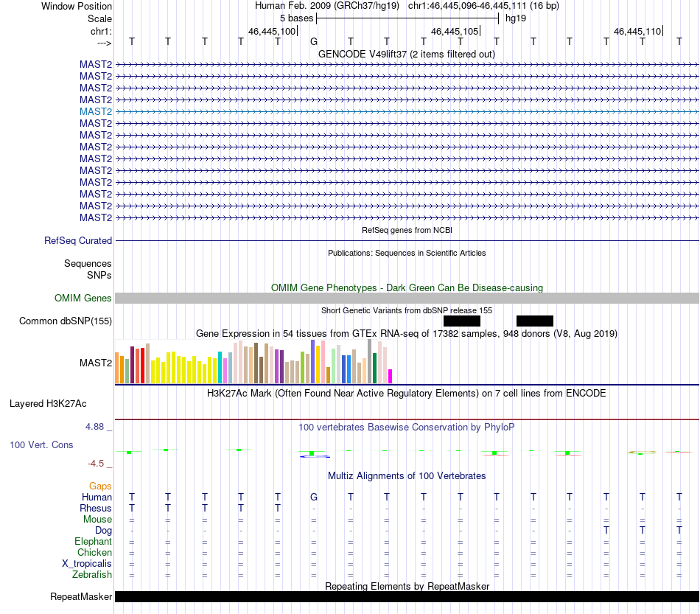
Task: Click the right black dbSNP variant block
Action: point(535,321)
